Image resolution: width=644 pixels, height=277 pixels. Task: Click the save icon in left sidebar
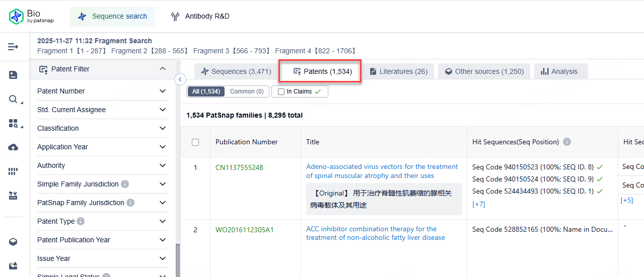tap(13, 75)
